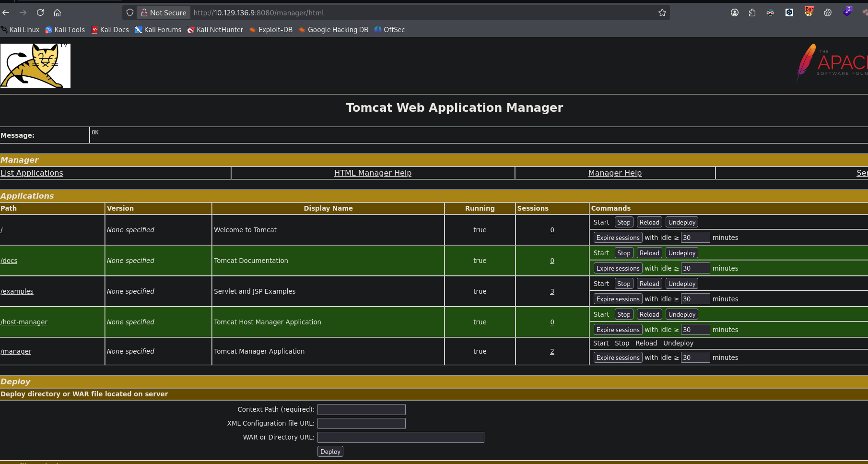Screen dimensions: 868x464
Task: Open the Kali Linux bookmark
Action: click(x=20, y=30)
